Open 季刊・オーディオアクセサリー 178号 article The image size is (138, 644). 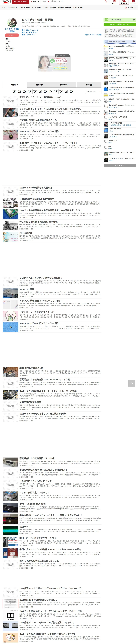click(38, 538)
